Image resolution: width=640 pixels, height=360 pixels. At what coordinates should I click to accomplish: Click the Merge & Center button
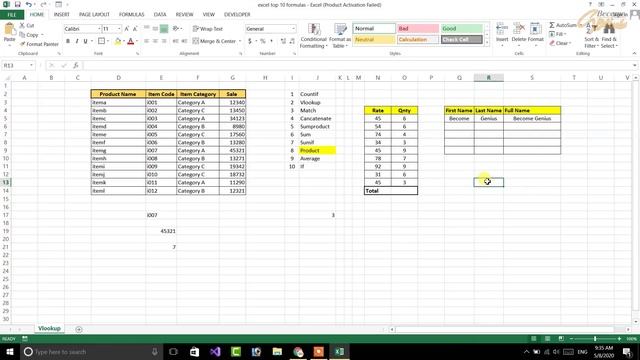(214, 41)
